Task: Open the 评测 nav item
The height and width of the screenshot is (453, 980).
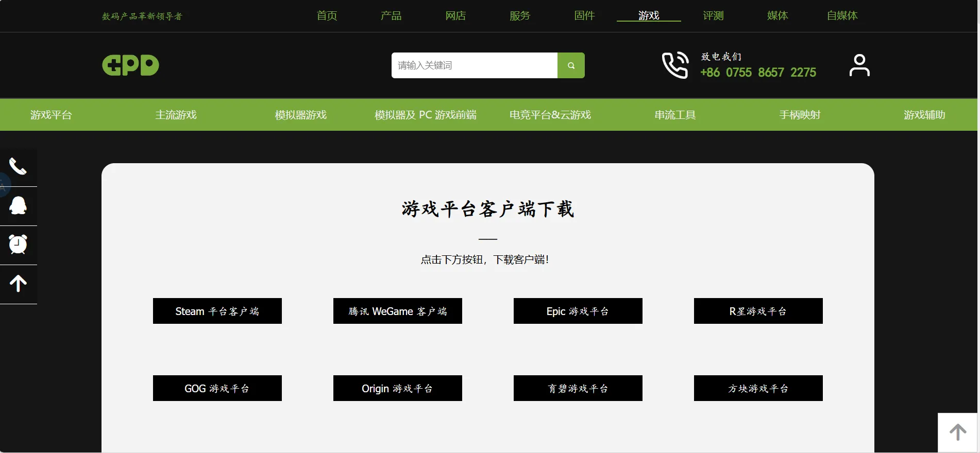Action: (x=713, y=15)
